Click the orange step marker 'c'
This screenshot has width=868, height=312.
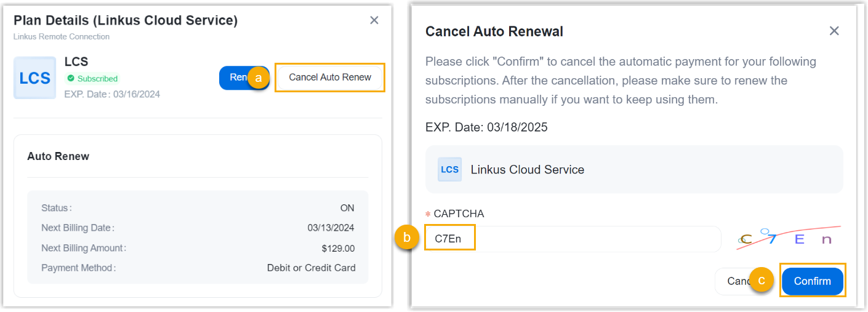(762, 281)
